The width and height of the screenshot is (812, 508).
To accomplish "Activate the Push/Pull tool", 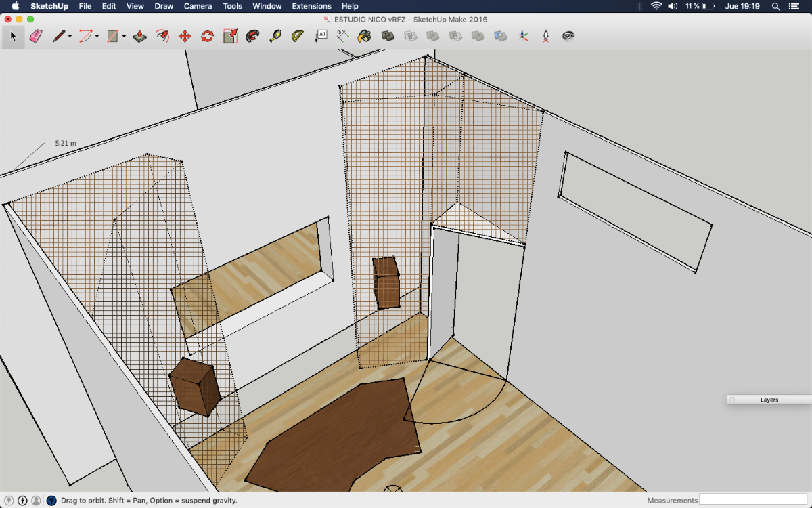I will pos(140,36).
